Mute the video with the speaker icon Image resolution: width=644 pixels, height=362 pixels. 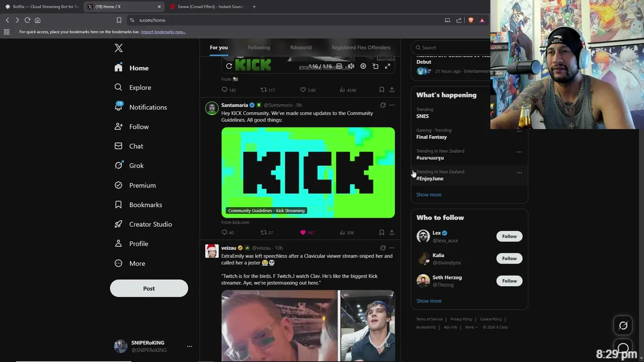[351, 66]
